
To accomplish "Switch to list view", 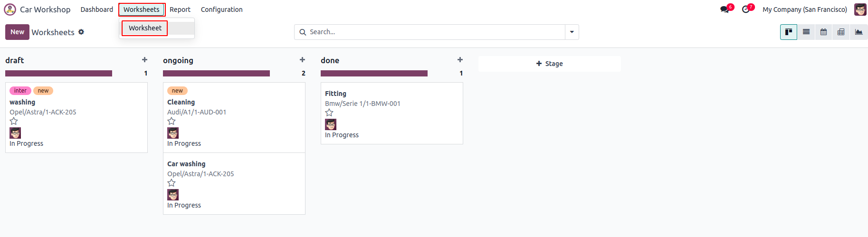I will 806,32.
